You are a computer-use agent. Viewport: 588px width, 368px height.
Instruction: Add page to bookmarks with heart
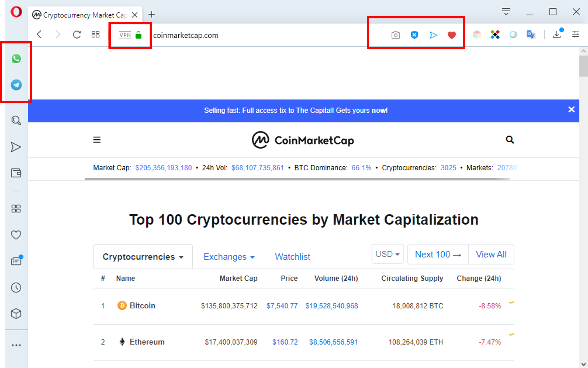point(452,35)
